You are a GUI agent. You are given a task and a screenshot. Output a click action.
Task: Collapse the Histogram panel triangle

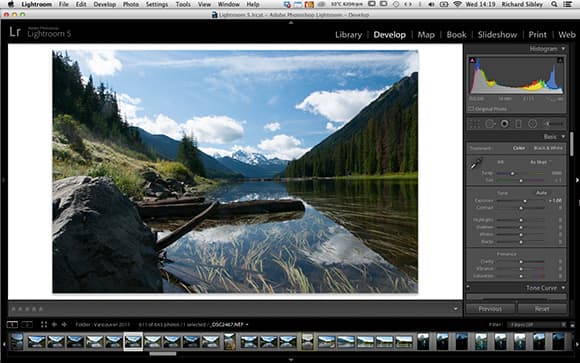563,48
